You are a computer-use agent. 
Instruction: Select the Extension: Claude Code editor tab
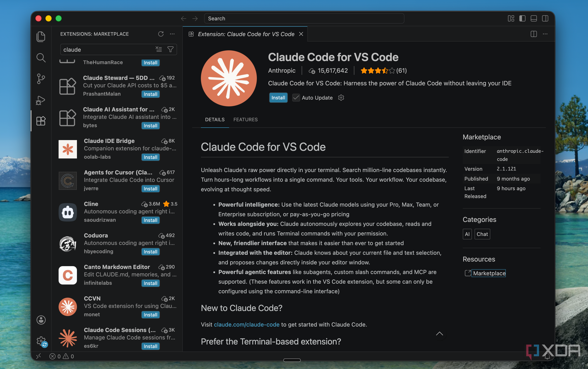245,34
